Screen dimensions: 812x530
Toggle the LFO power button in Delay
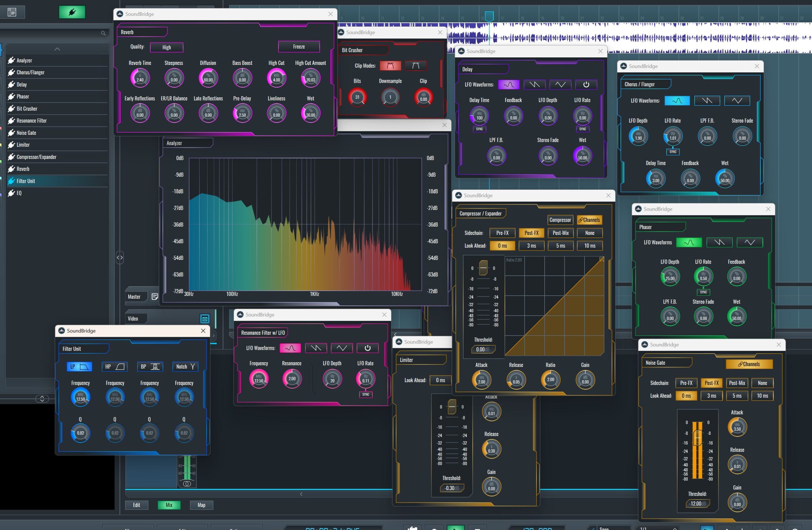pyautogui.click(x=586, y=84)
